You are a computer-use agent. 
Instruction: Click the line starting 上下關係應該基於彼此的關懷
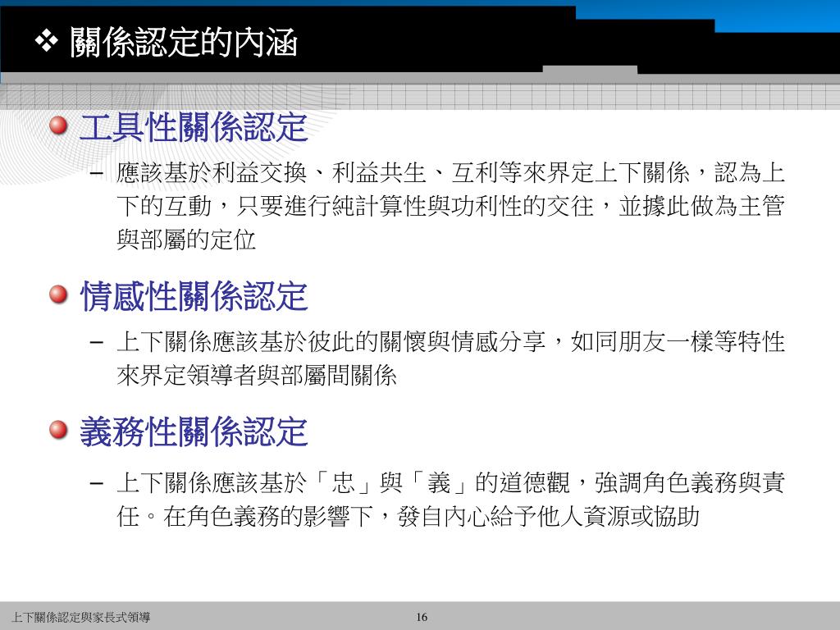pyautogui.click(x=450, y=342)
